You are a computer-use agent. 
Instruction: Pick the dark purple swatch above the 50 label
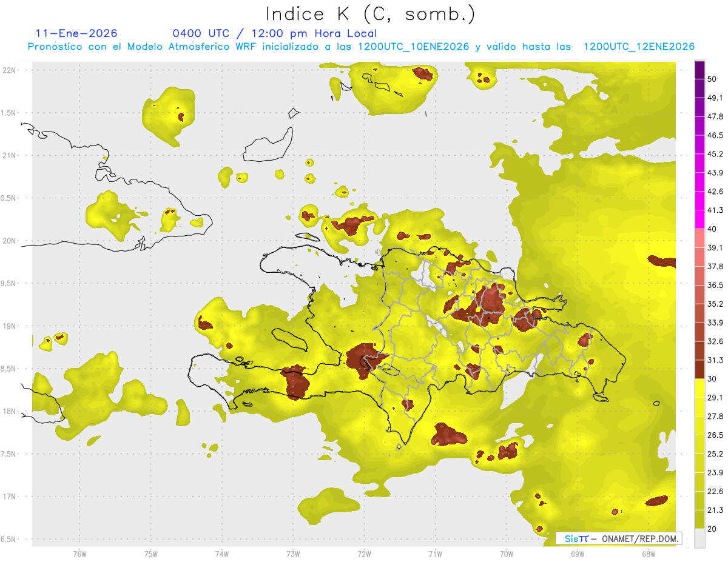pos(699,70)
